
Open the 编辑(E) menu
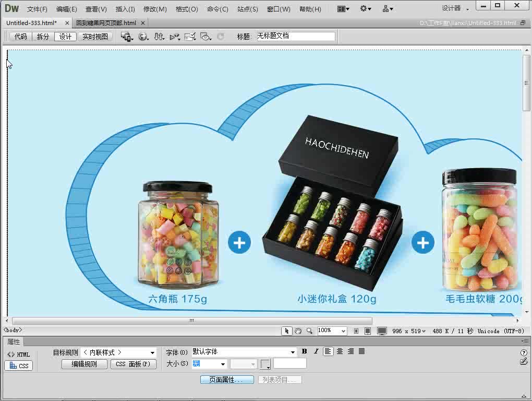(x=67, y=9)
